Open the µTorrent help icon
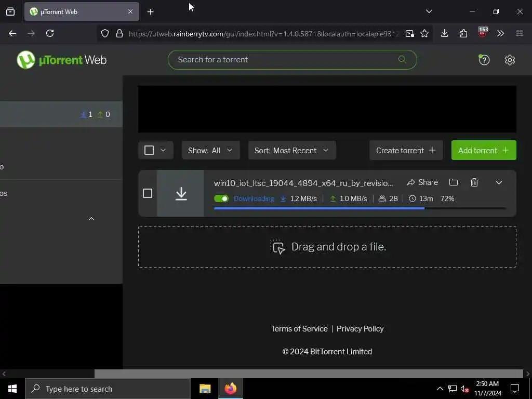This screenshot has width=532, height=399. (x=484, y=60)
